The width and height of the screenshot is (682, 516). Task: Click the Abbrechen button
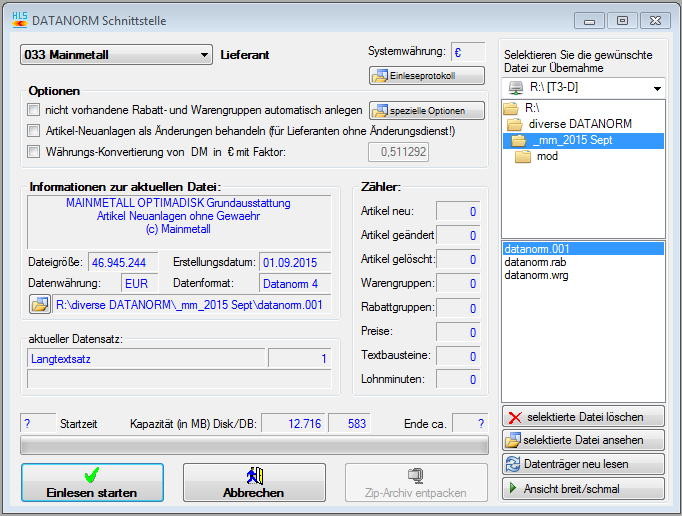(254, 483)
